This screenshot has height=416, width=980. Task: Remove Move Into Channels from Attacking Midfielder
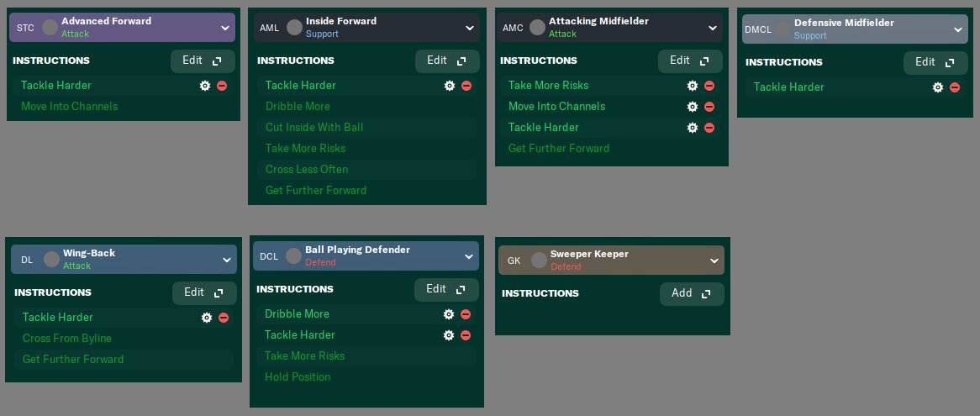(x=709, y=107)
